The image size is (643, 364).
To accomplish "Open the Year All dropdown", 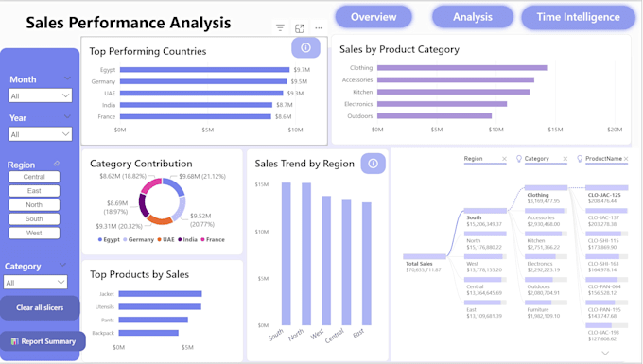I will click(40, 134).
